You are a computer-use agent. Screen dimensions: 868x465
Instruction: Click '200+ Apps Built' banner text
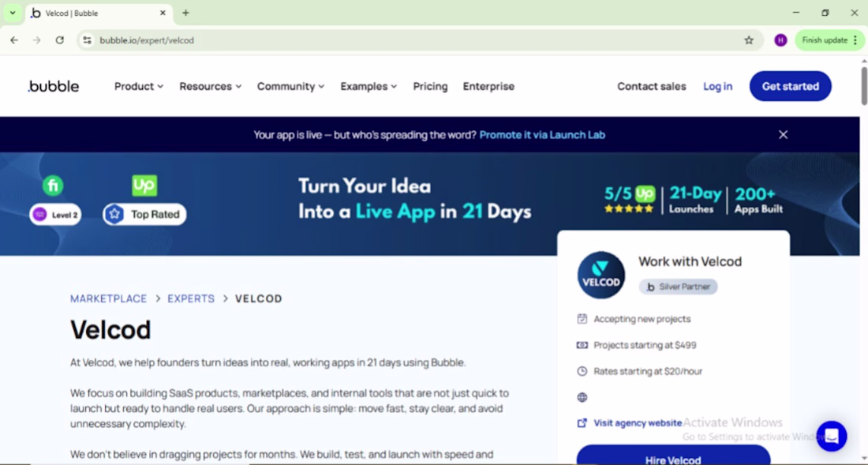(758, 201)
